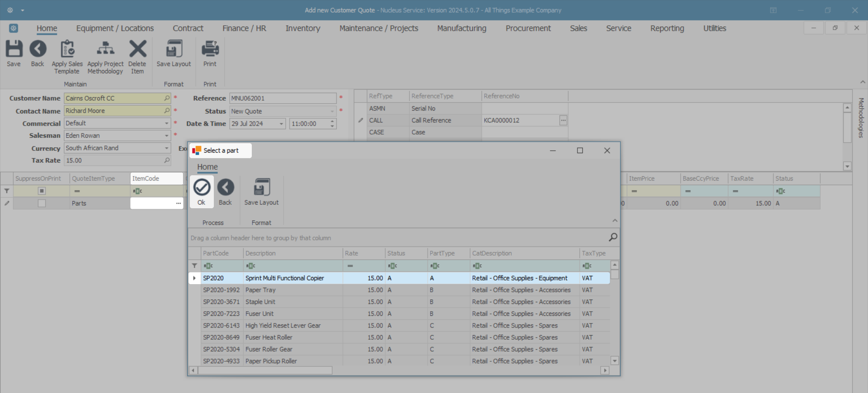Screen dimensions: 868x393
Task: Collapse the dialog ribbon with the chevron
Action: pyautogui.click(x=615, y=220)
